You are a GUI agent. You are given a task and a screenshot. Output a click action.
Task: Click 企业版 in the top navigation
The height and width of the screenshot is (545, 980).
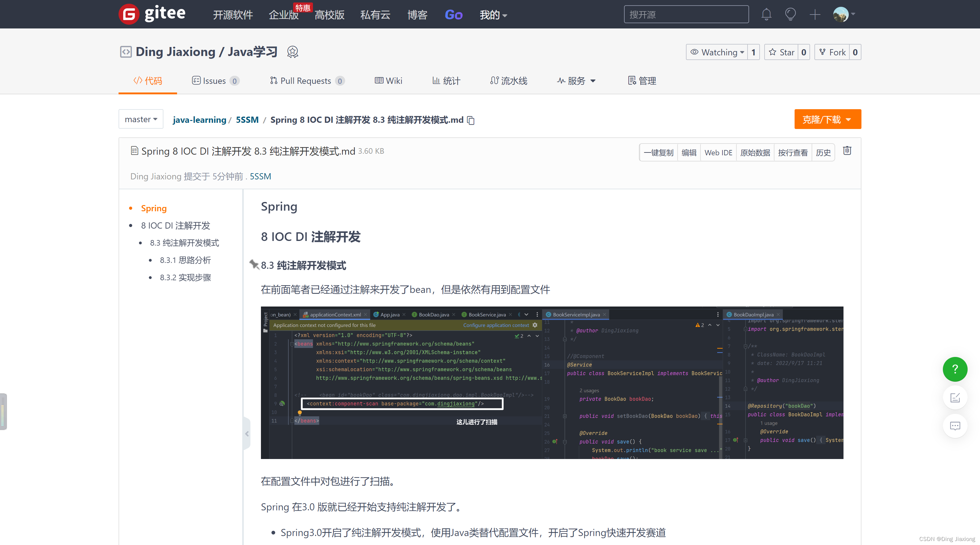coord(284,15)
